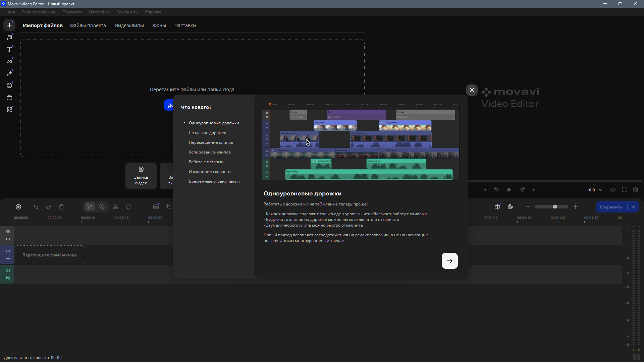Toggle visibility eye on video track

point(8,251)
